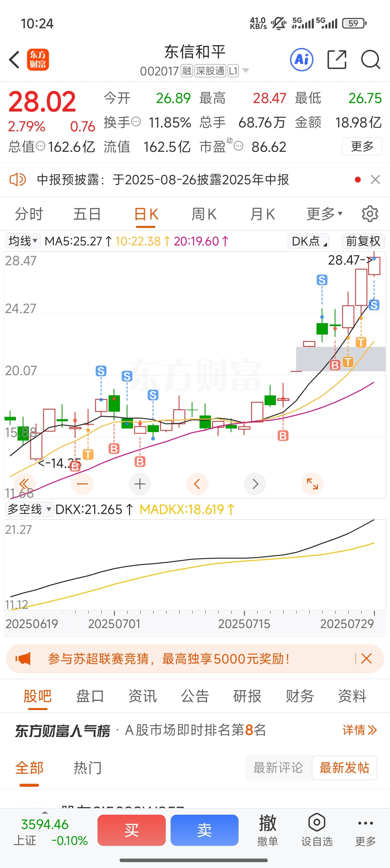Select the 全部 posts filter

click(29, 768)
